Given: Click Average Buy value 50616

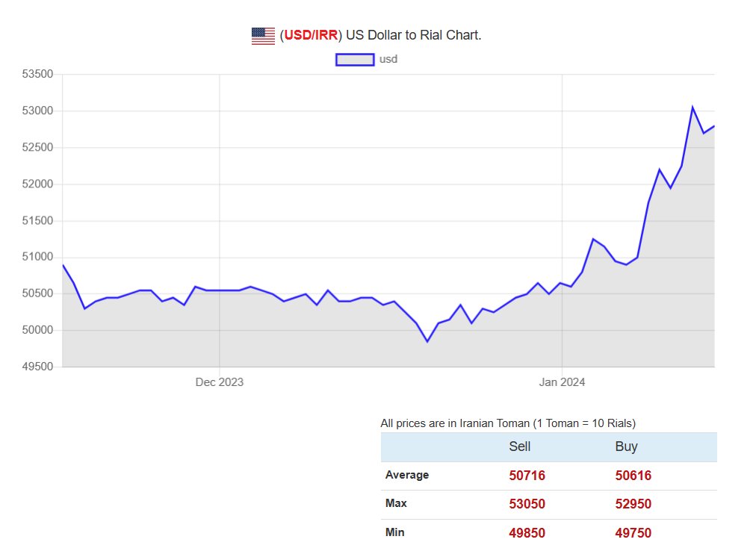Looking at the screenshot, I should tap(633, 476).
